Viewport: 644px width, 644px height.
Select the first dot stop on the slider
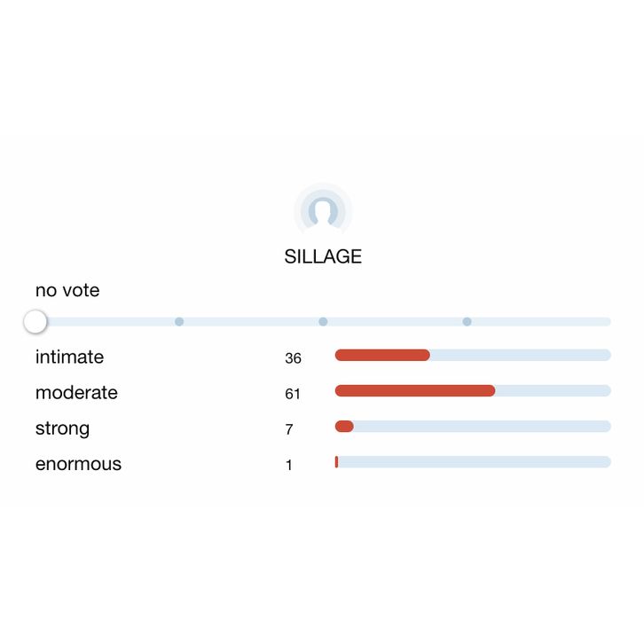[x=179, y=322]
